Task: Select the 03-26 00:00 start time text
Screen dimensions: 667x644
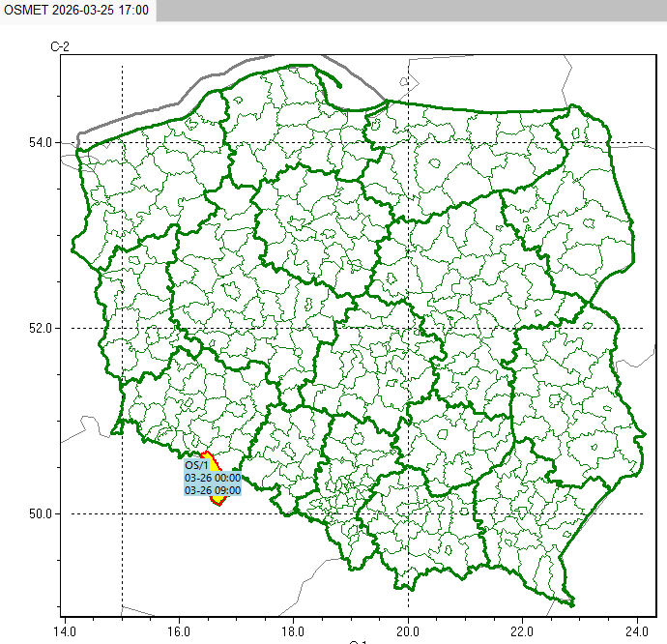Action: [213, 478]
